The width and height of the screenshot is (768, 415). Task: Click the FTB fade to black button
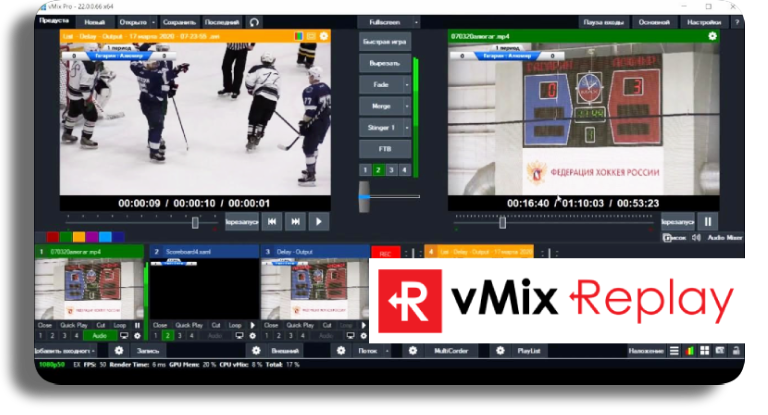click(384, 149)
